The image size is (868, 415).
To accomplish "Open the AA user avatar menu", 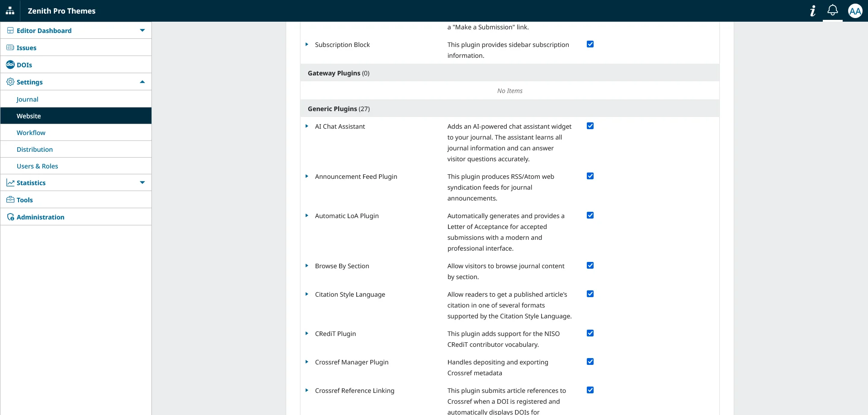I will (855, 11).
